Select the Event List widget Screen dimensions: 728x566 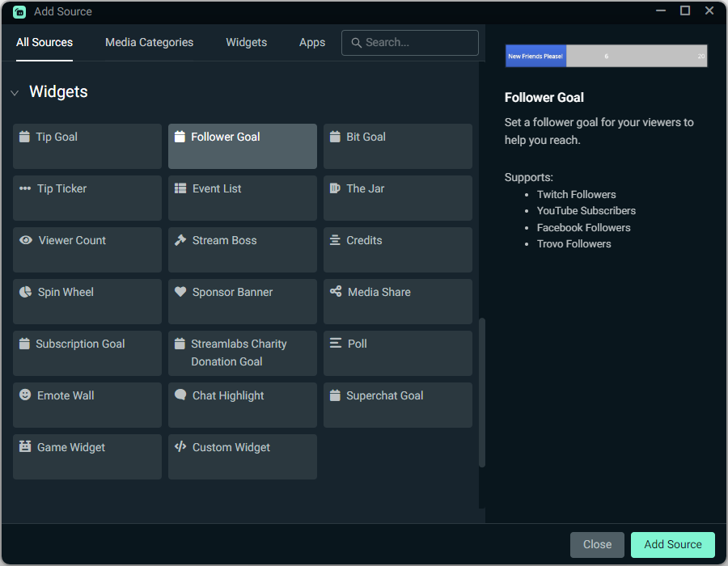click(242, 198)
